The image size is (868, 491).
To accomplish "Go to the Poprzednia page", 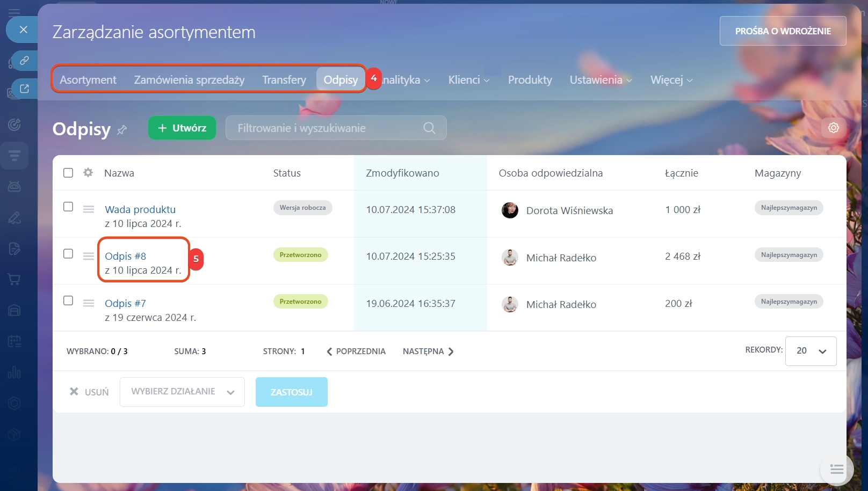I will point(356,351).
